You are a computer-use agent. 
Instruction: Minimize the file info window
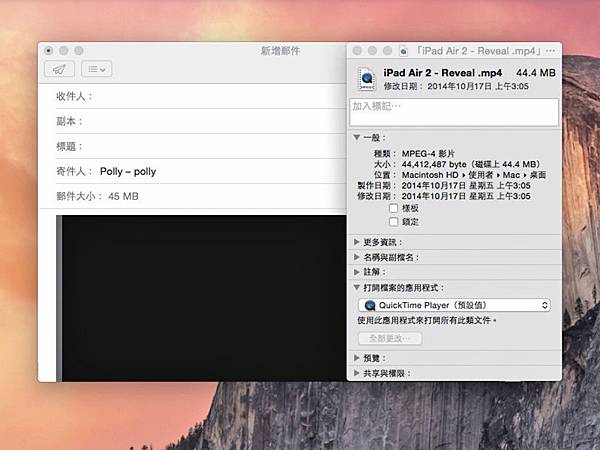[372, 51]
